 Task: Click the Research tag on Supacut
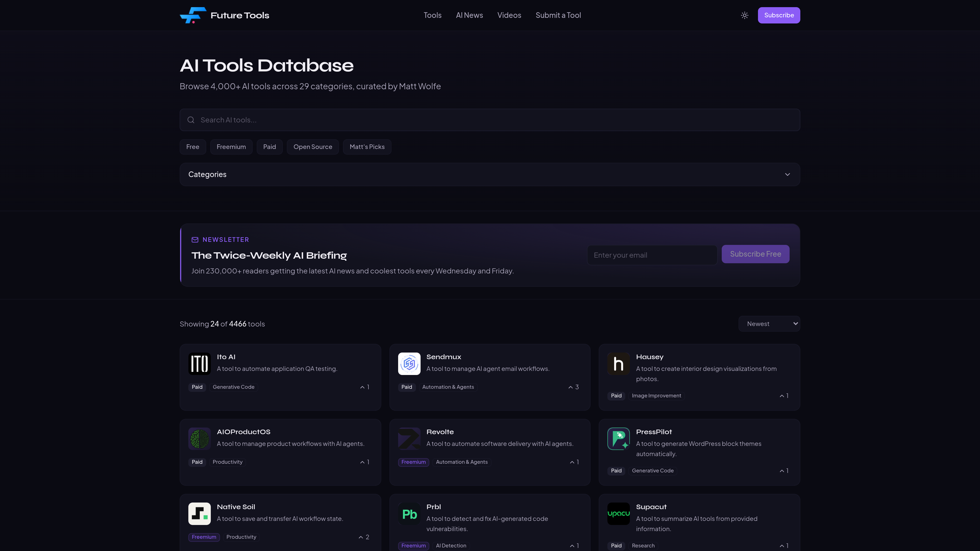tap(643, 546)
